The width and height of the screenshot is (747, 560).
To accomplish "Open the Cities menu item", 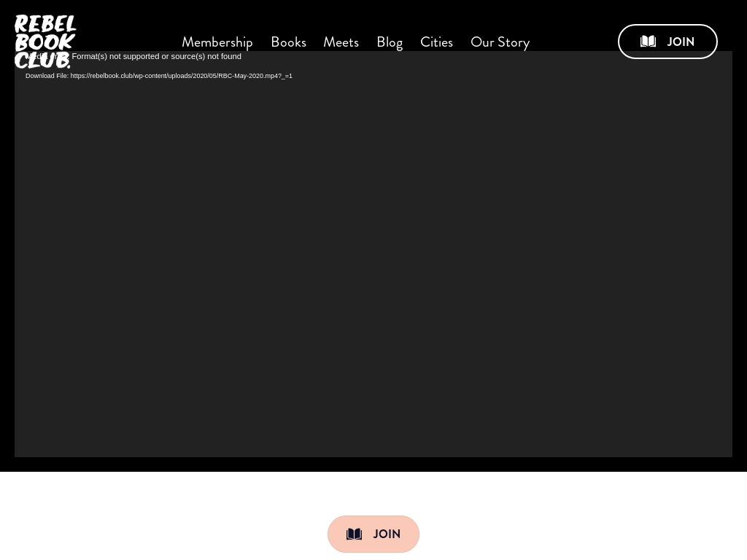I will (x=436, y=42).
